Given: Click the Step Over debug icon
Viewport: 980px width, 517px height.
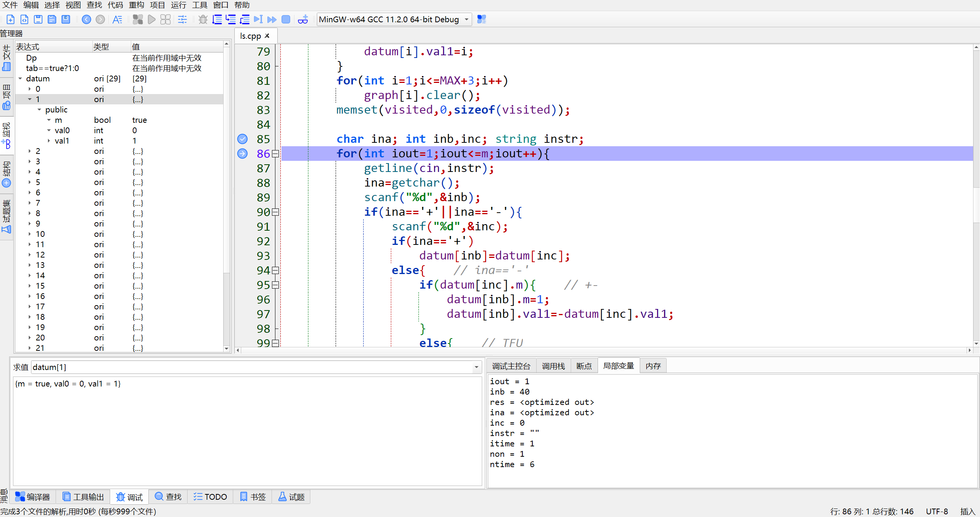Looking at the screenshot, I should (x=217, y=20).
